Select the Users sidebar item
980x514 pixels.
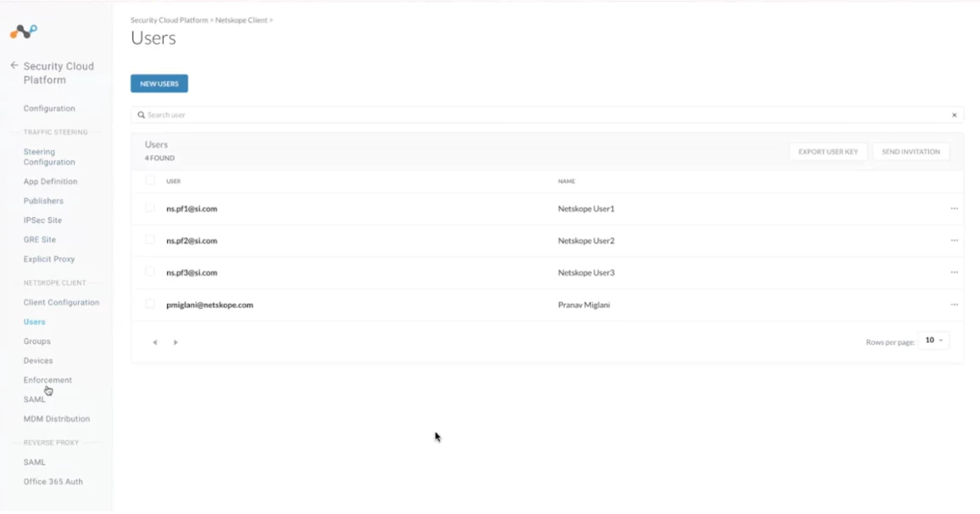click(35, 322)
